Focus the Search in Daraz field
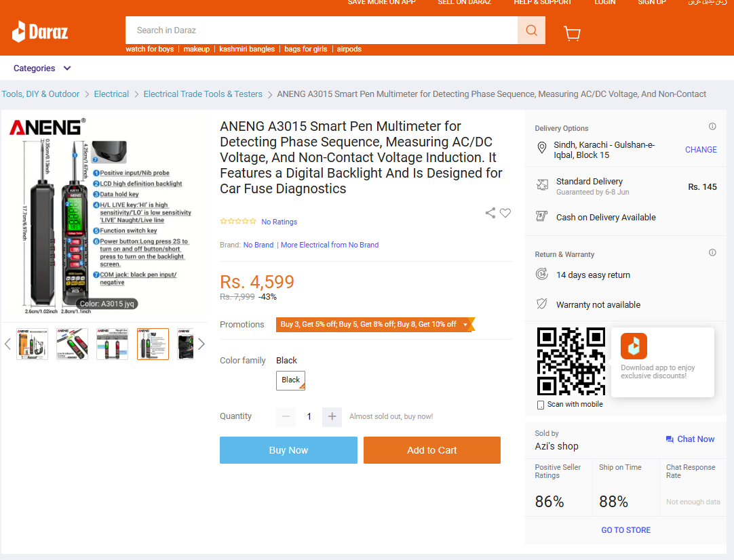The height and width of the screenshot is (560, 734). [322, 31]
